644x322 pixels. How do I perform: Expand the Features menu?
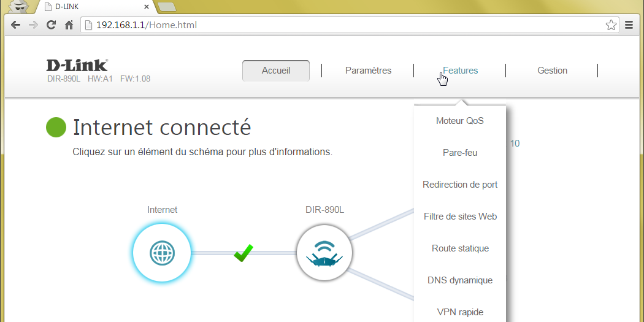(460, 71)
